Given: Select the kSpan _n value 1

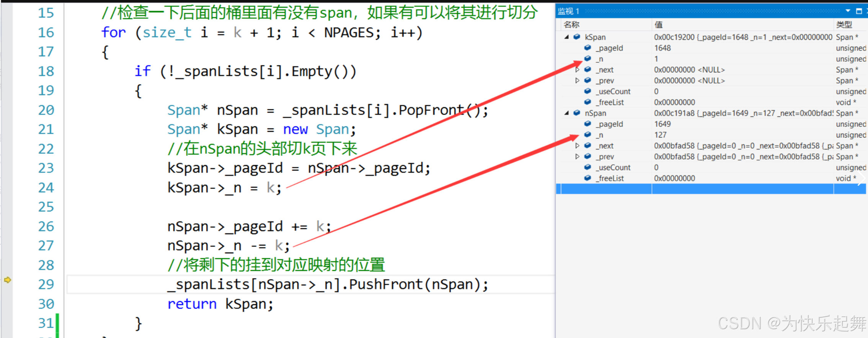Looking at the screenshot, I should pyautogui.click(x=656, y=59).
